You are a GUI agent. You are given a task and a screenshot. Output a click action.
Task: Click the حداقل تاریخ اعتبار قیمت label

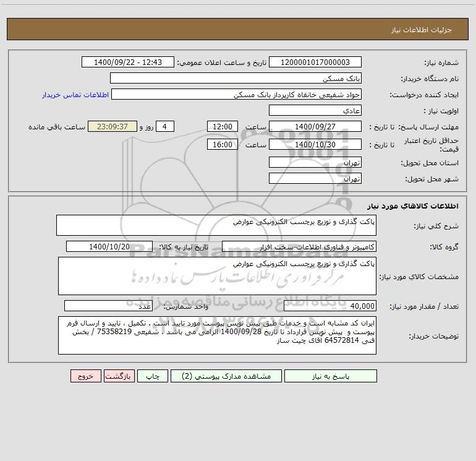coord(431,145)
